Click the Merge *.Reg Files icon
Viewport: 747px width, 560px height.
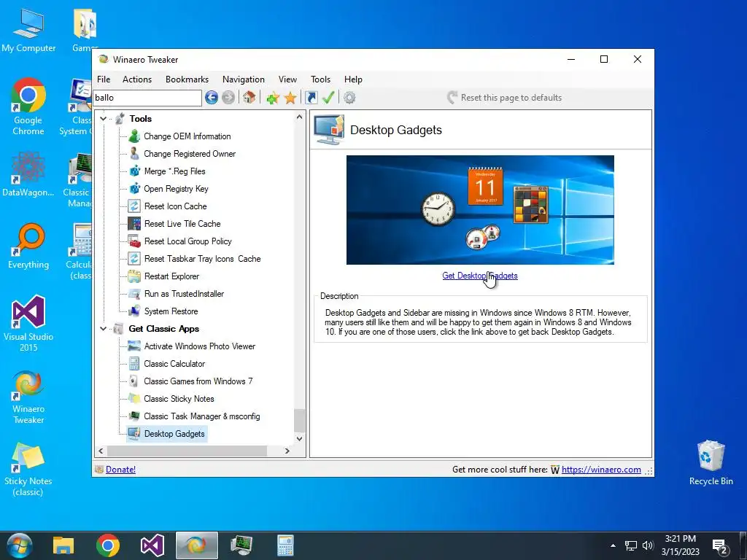click(134, 171)
